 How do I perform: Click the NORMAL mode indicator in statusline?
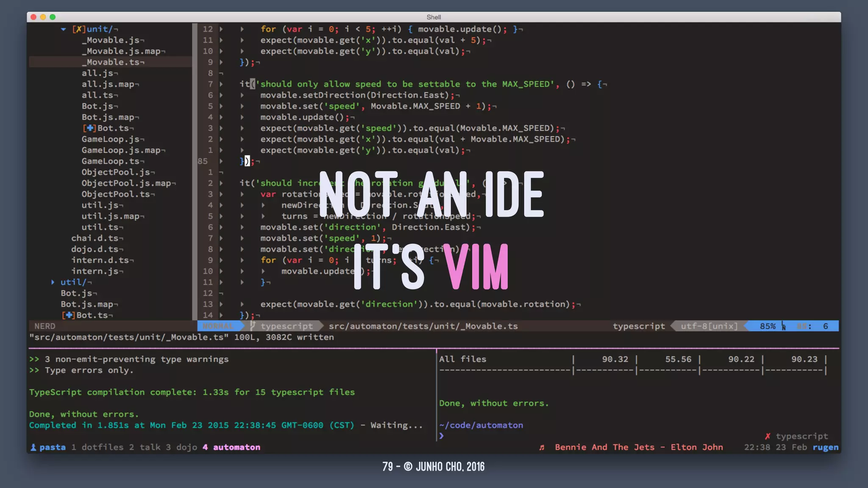(x=218, y=326)
